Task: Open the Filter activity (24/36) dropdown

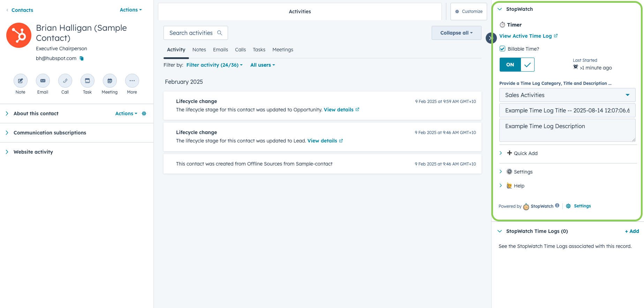Action: 214,65
